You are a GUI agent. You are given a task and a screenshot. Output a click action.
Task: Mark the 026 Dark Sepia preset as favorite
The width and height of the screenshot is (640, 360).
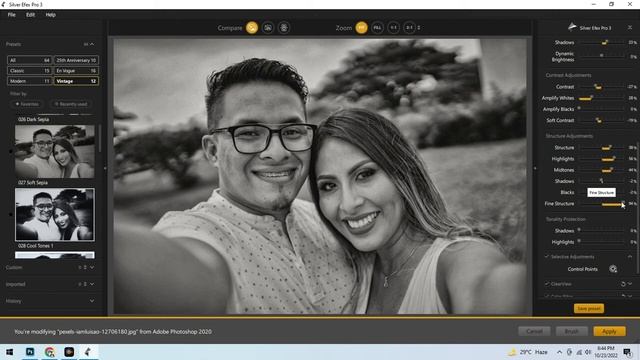[11, 151]
